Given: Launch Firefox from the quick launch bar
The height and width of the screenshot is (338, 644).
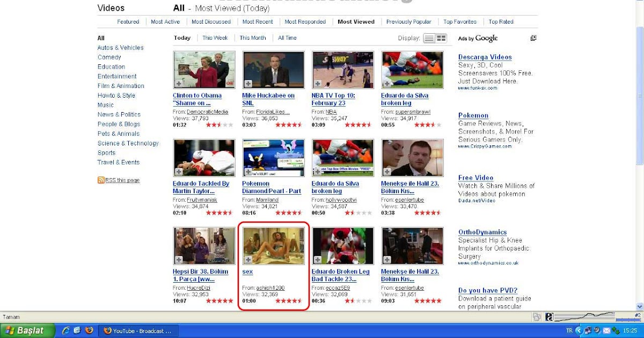Looking at the screenshot, I should pyautogui.click(x=89, y=330).
